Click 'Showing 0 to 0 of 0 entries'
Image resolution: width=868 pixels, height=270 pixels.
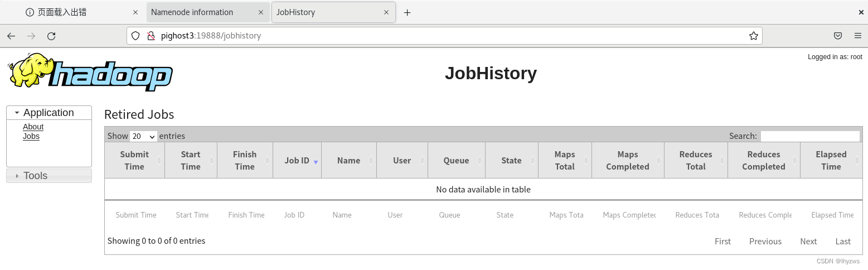156,241
